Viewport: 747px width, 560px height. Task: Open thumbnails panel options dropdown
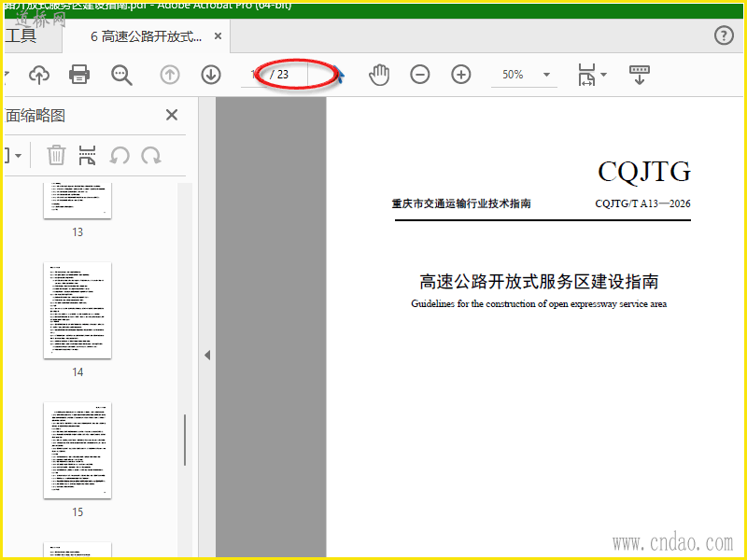[x=13, y=155]
